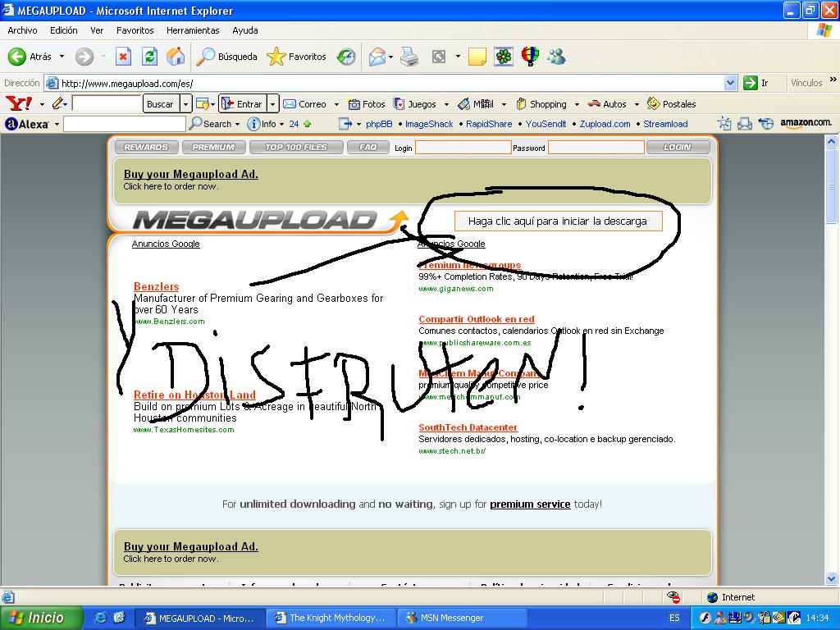Open SouthTech Datacenter ad link
Screen dimensions: 840x630
tap(468, 427)
